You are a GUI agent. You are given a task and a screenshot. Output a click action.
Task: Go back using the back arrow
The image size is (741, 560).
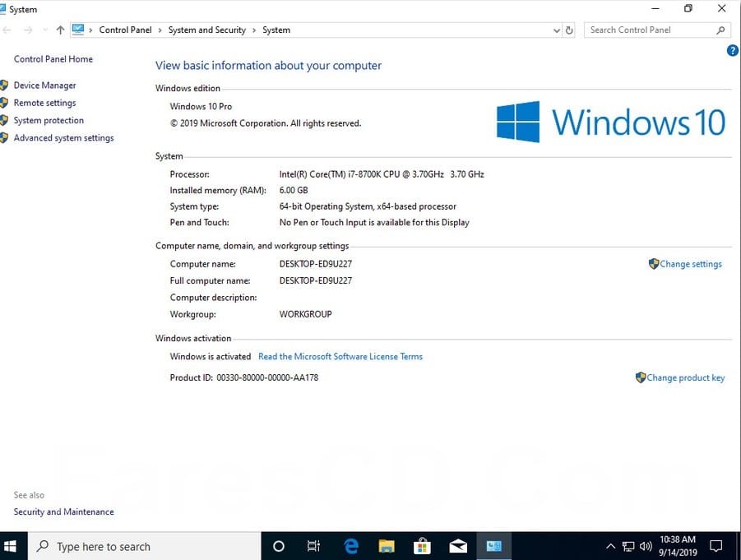[x=7, y=30]
